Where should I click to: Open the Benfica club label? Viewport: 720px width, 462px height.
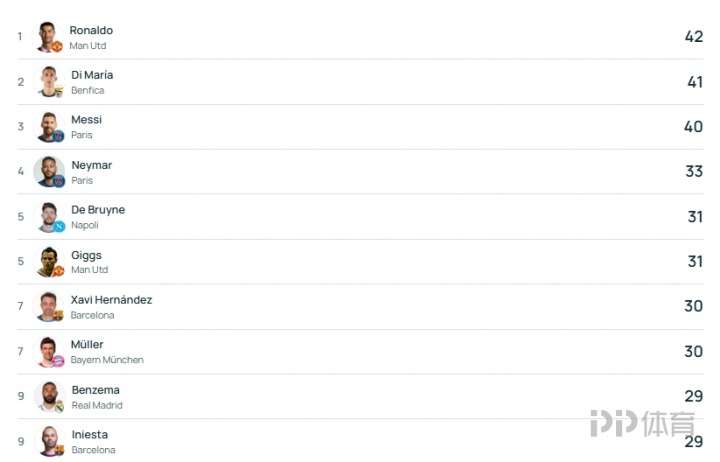click(x=87, y=90)
